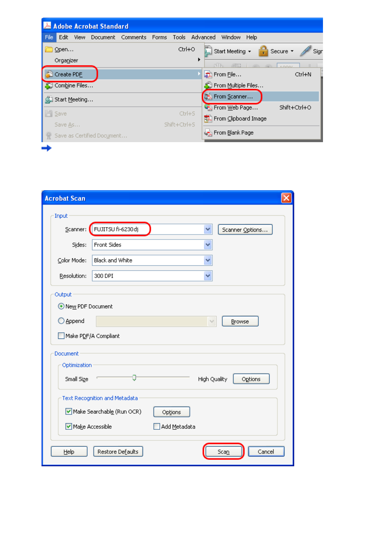Open the Advanced menu
Viewport: 392px width, 555px height.
coord(203,37)
